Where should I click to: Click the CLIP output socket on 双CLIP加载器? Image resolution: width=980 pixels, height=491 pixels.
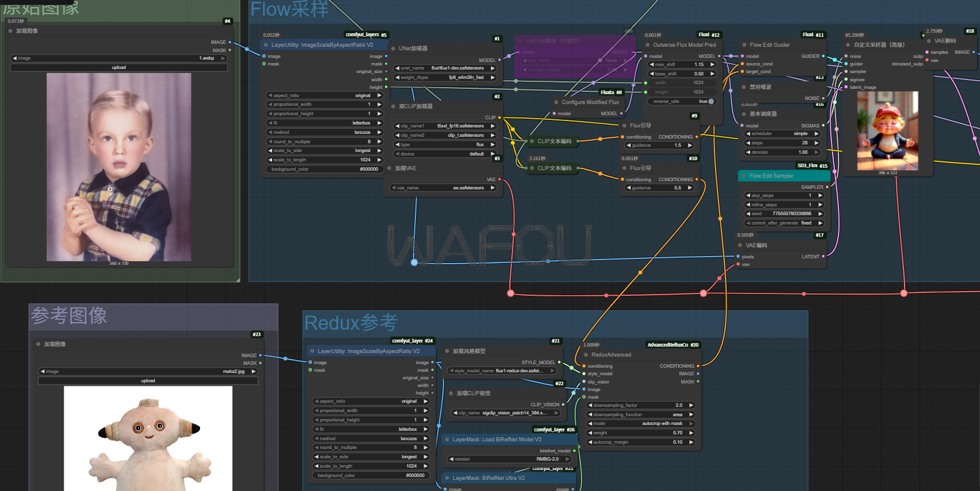point(499,117)
